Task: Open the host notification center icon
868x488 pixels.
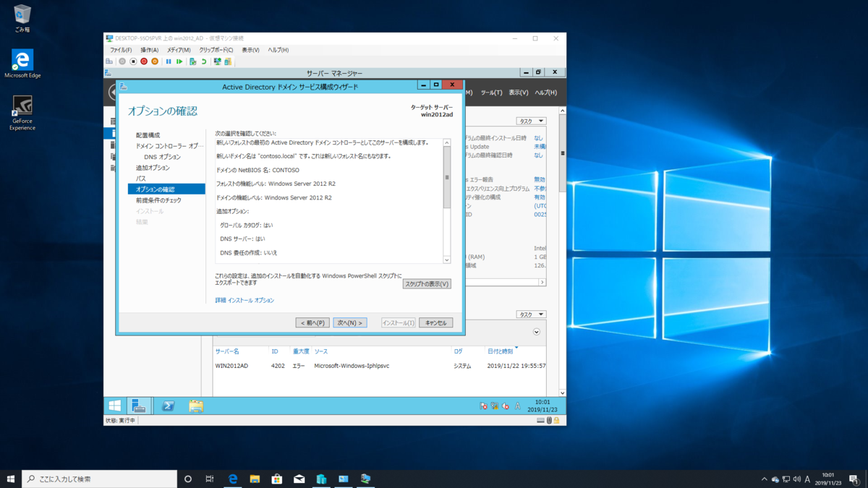Action: tap(854, 479)
